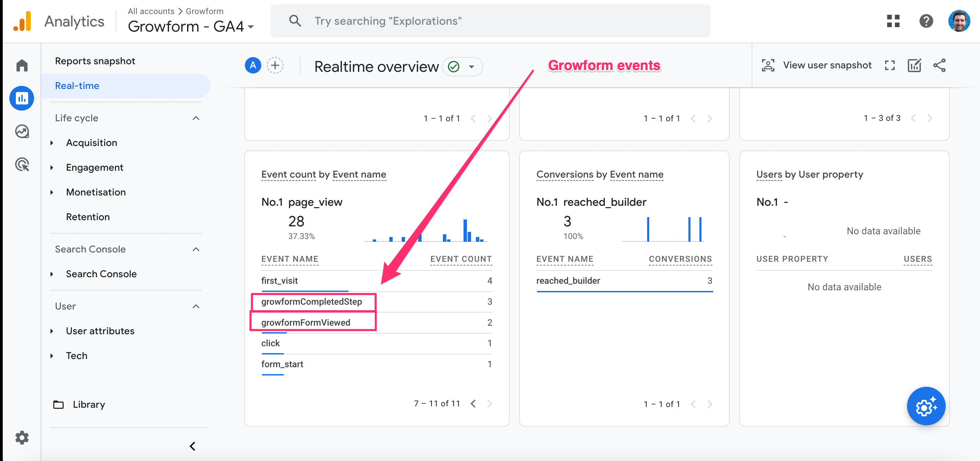
Task: Collapse the sidebar with the left chevron
Action: point(193,446)
